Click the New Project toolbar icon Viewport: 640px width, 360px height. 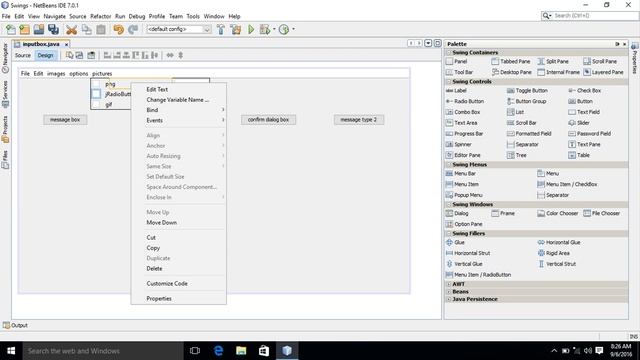(24, 29)
